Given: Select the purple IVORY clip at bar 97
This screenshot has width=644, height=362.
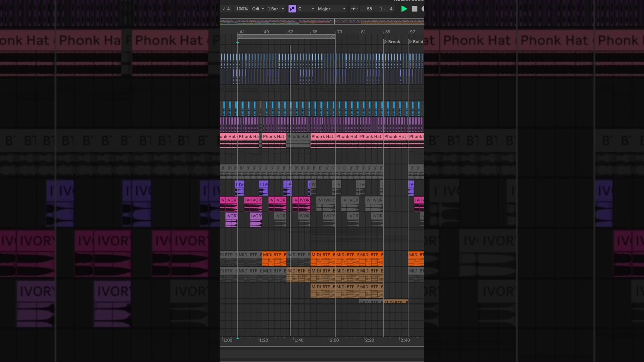Looking at the screenshot, I should pyautogui.click(x=411, y=188).
